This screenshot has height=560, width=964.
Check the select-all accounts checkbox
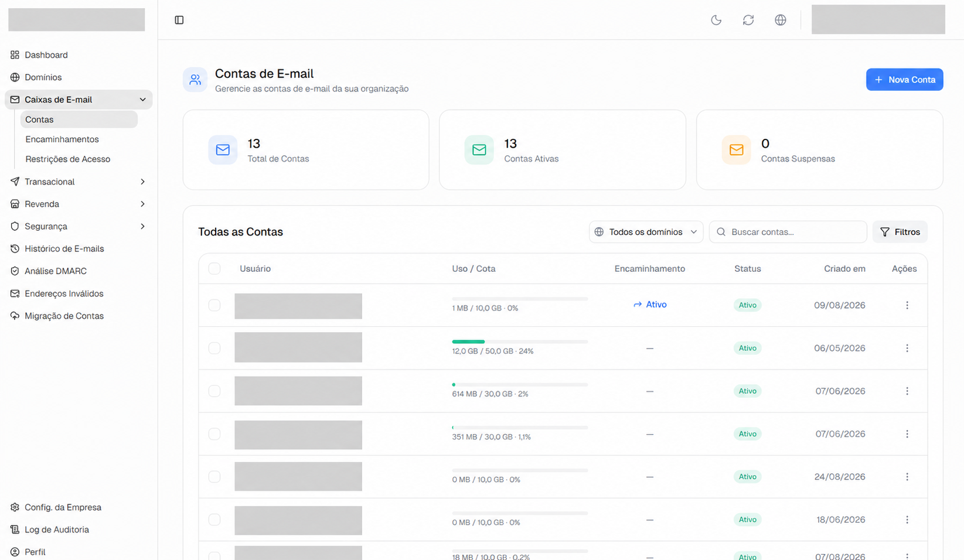click(214, 268)
